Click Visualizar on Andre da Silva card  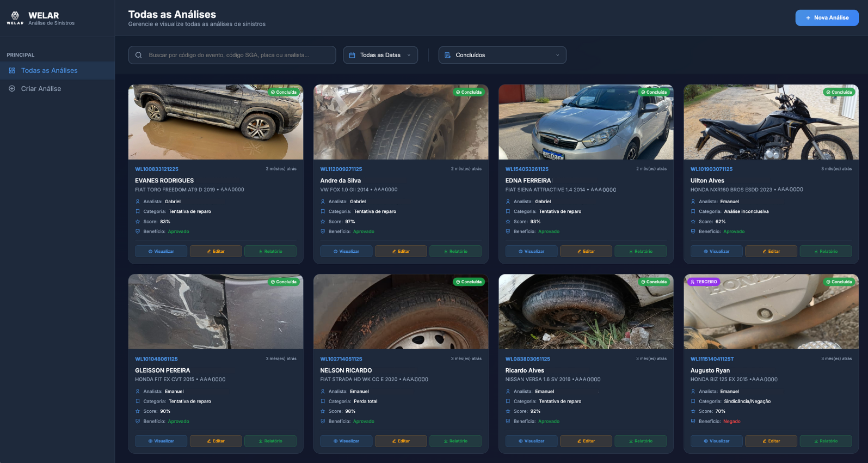coord(346,251)
